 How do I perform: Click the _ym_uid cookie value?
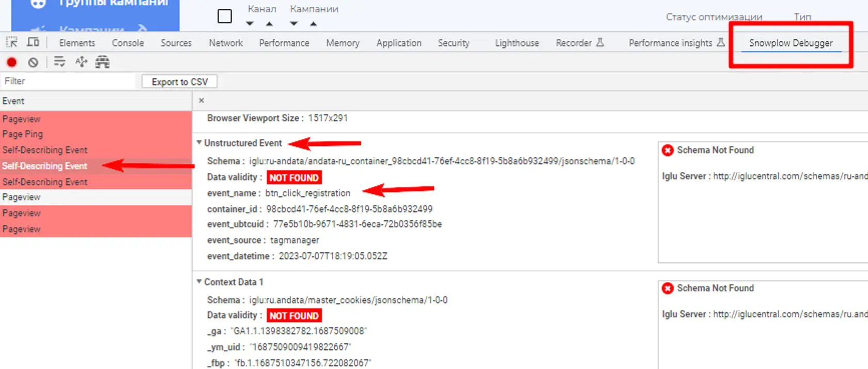[300, 347]
